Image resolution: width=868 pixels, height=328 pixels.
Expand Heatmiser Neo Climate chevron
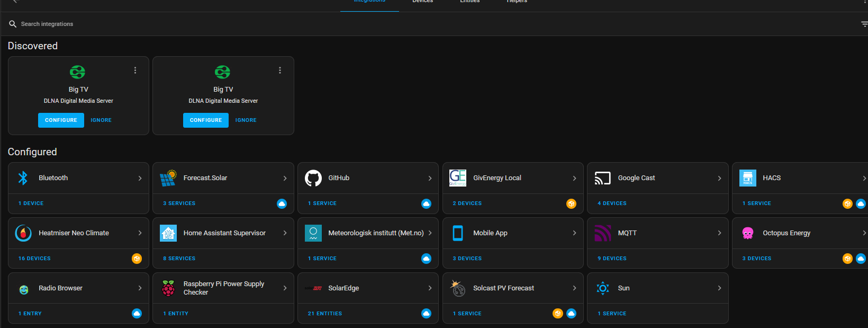click(140, 233)
